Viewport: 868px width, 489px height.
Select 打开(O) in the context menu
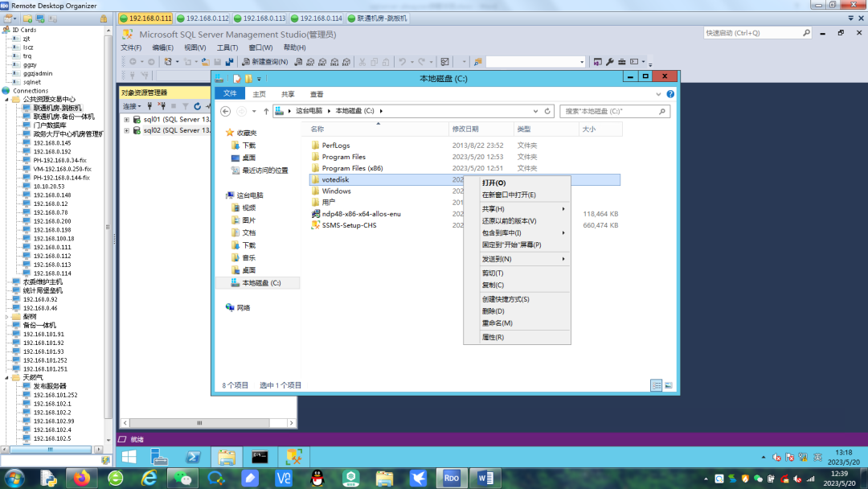pyautogui.click(x=517, y=183)
